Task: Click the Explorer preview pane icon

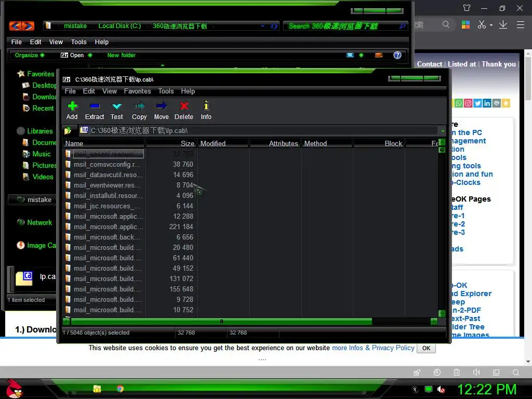Action: pos(379,55)
